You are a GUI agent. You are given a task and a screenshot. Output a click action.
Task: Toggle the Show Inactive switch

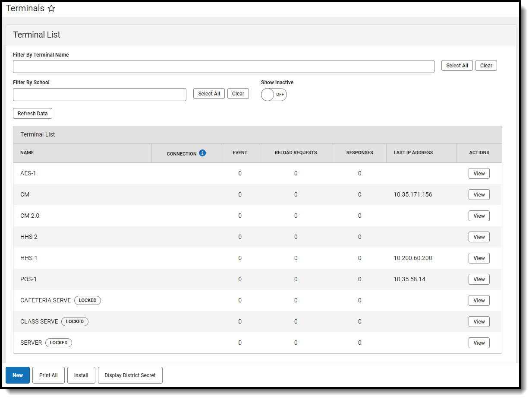point(274,95)
